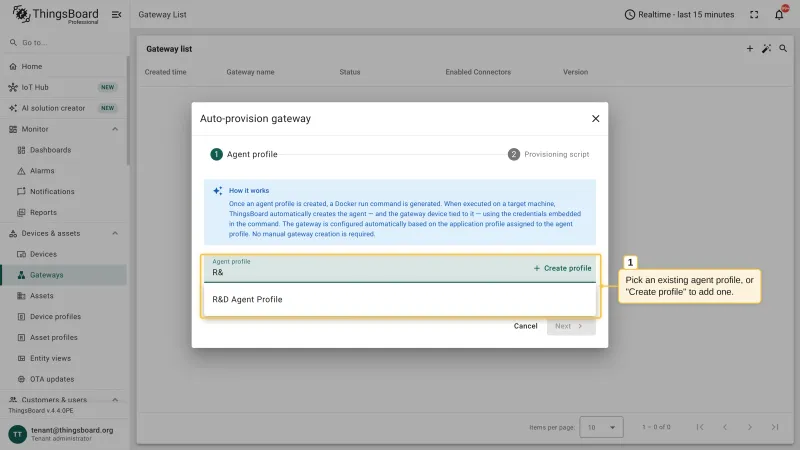Image resolution: width=800 pixels, height=450 pixels.
Task: Close the Auto-provision gateway dialog
Action: tap(595, 118)
